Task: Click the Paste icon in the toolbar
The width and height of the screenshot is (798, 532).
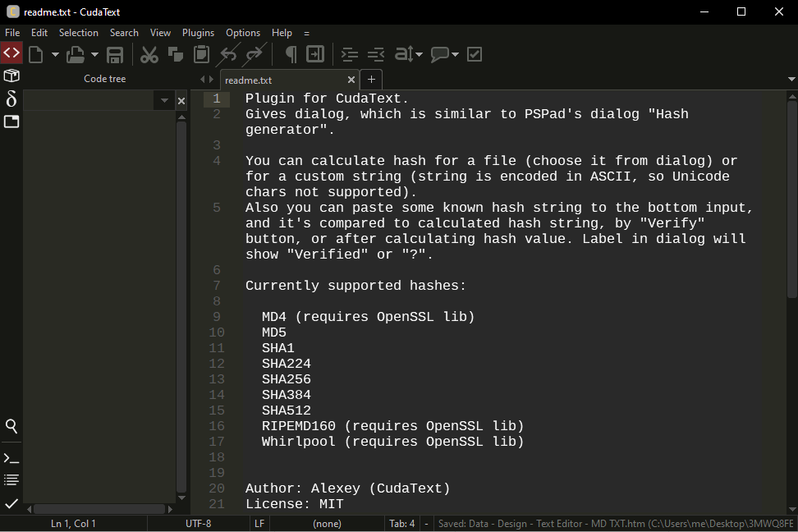Action: pos(200,53)
